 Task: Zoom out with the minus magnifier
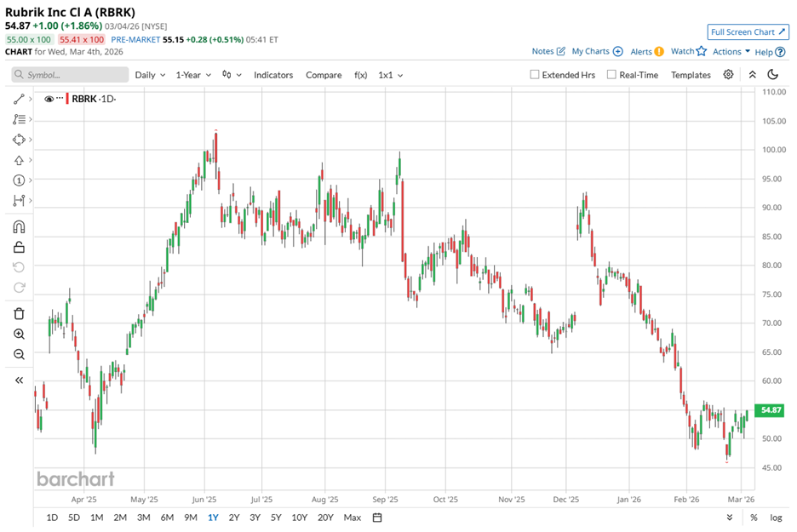19,354
